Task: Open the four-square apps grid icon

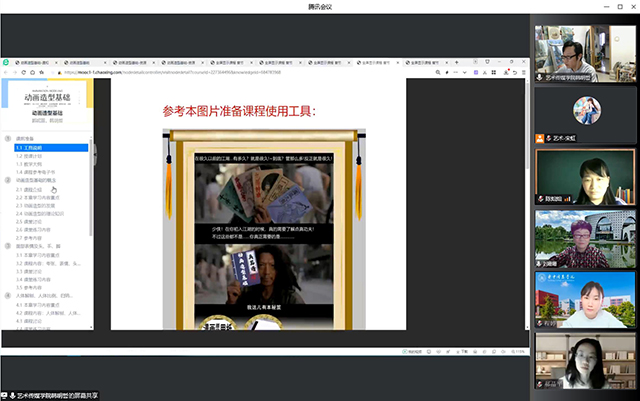Action: click(494, 72)
